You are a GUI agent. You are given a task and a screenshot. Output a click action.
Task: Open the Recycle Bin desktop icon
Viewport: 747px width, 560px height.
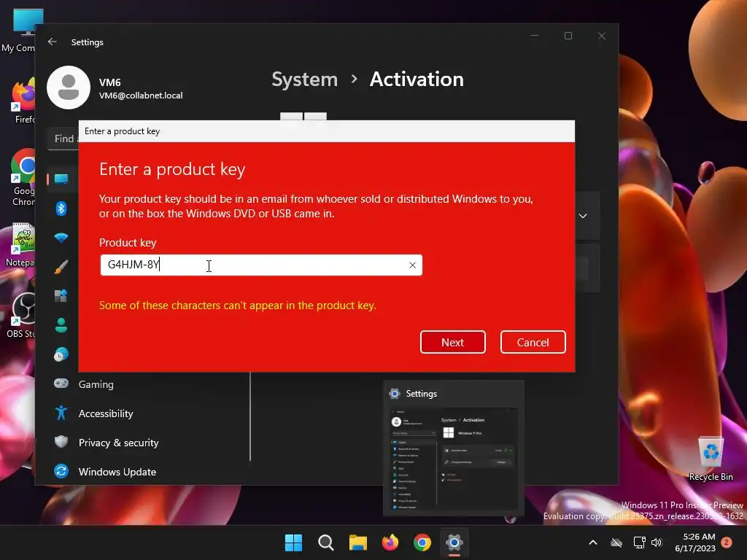pos(711,459)
